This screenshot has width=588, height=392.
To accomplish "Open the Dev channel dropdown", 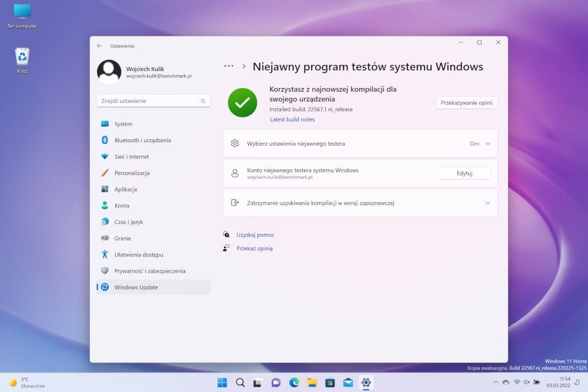I will 480,143.
